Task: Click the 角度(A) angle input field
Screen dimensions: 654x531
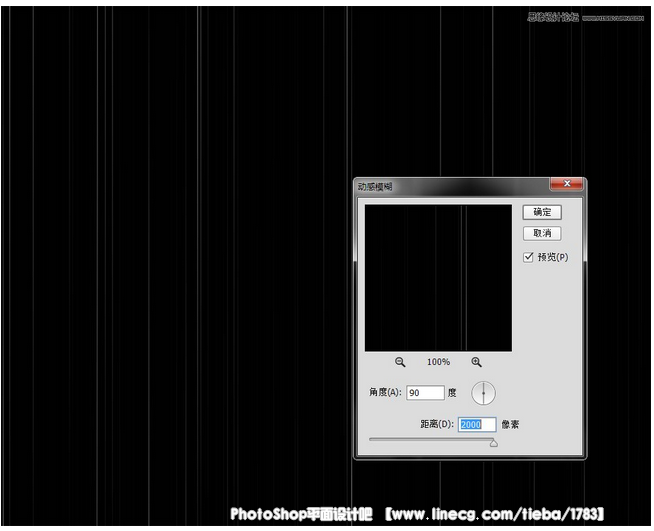Action: point(424,393)
